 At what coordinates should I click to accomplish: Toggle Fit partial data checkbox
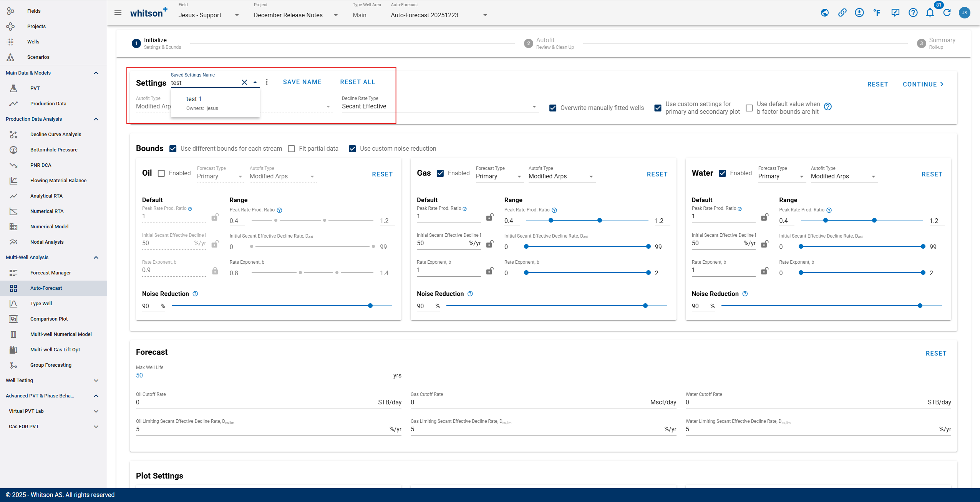coord(292,149)
